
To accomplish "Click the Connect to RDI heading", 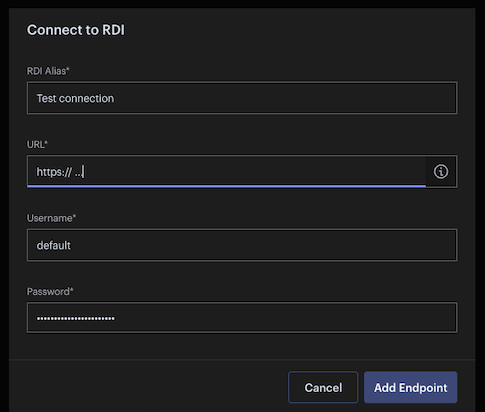I will [76, 30].
